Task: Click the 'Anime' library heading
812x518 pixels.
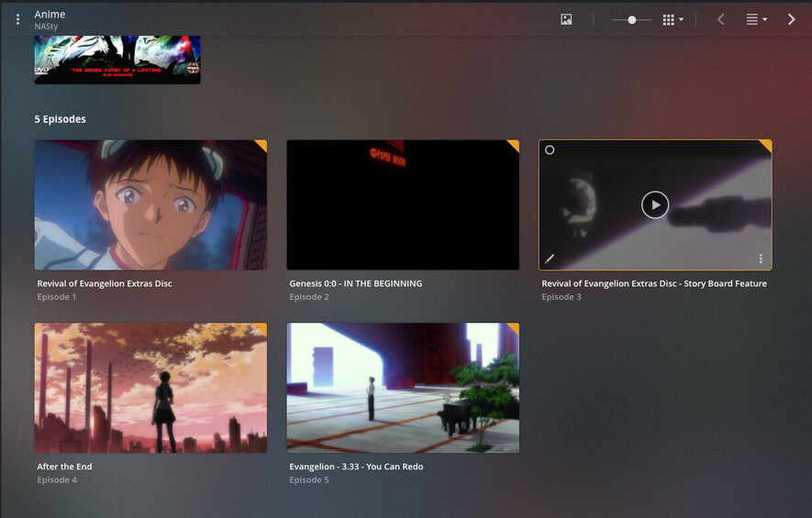Action: point(50,15)
